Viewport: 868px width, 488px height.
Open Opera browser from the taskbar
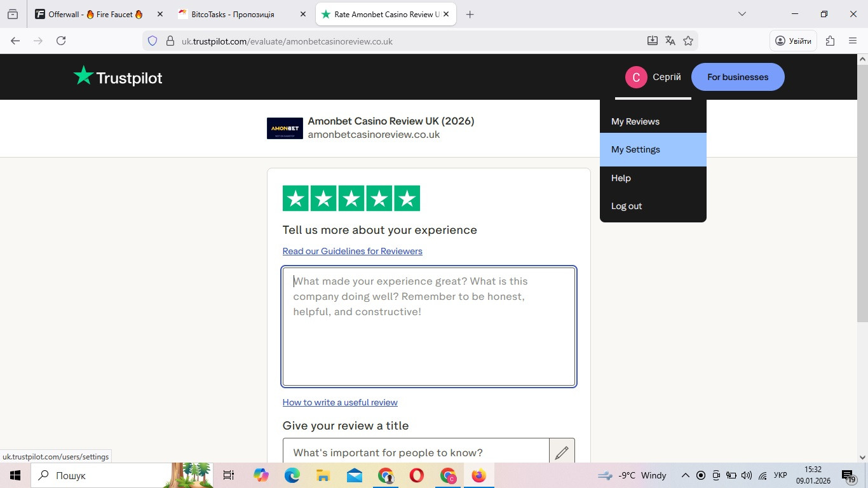tap(417, 475)
